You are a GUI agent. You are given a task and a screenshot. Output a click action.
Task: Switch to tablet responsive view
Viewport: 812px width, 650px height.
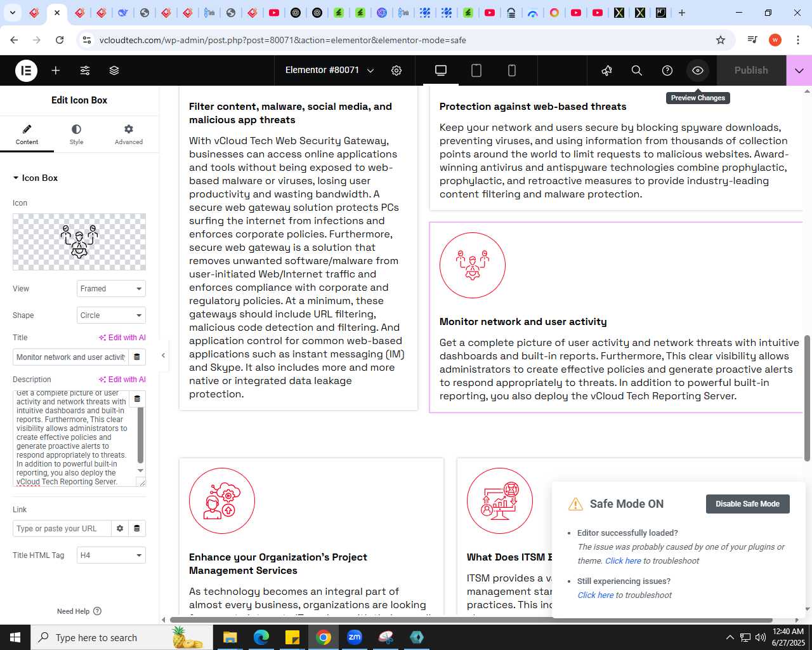coord(476,70)
